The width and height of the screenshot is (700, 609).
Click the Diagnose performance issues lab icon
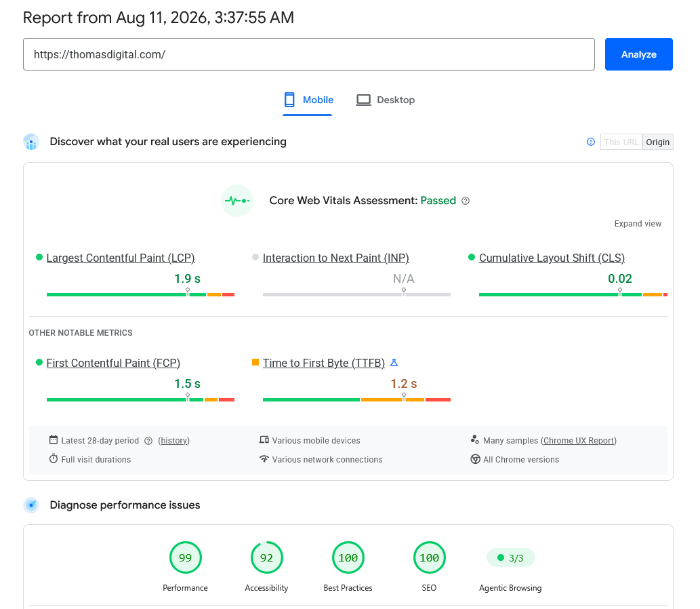[x=31, y=505]
